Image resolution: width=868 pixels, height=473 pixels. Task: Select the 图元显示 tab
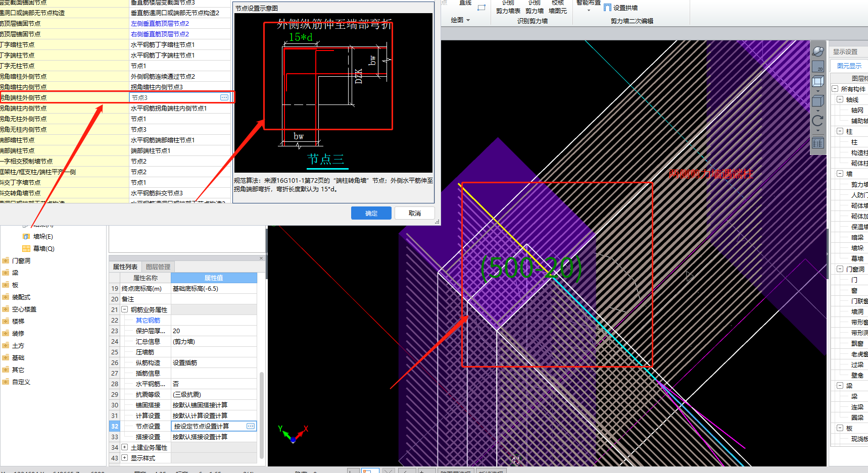click(849, 66)
